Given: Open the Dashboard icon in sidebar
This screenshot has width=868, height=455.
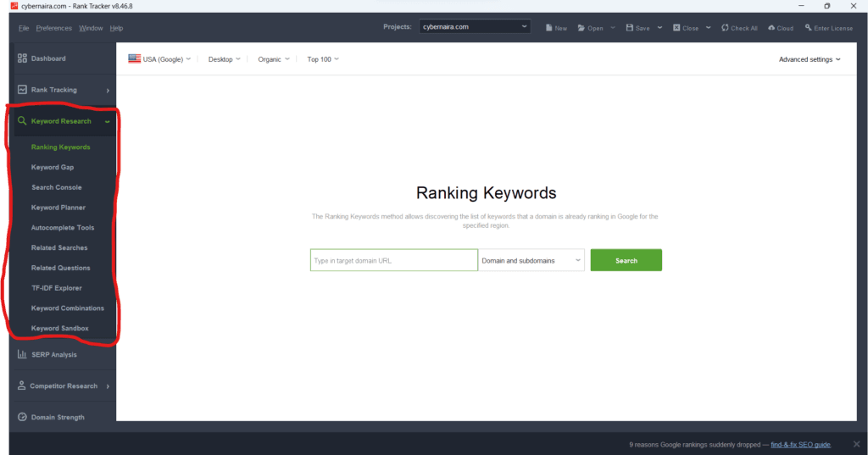Looking at the screenshot, I should [x=22, y=58].
